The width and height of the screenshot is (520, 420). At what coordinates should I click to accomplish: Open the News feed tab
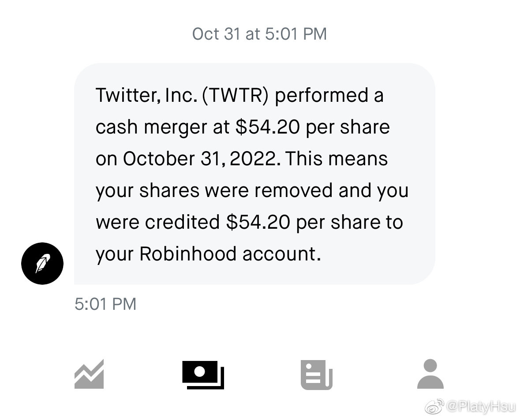point(316,375)
